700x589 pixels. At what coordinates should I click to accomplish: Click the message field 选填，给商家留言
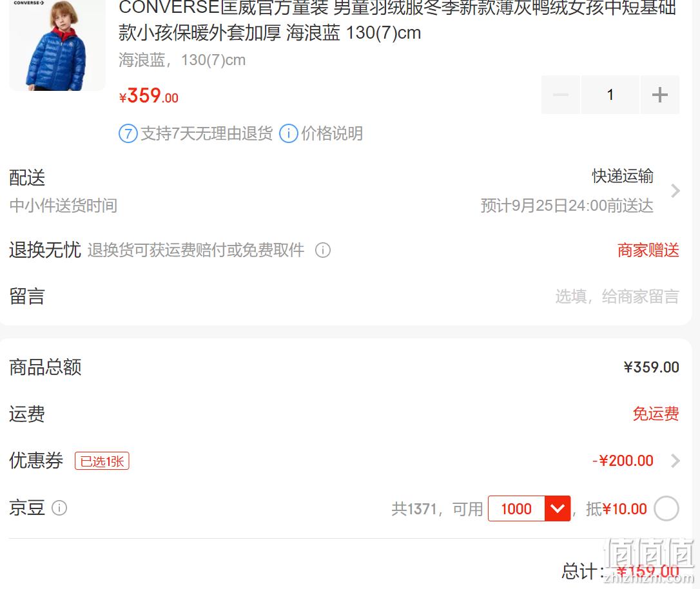click(617, 296)
